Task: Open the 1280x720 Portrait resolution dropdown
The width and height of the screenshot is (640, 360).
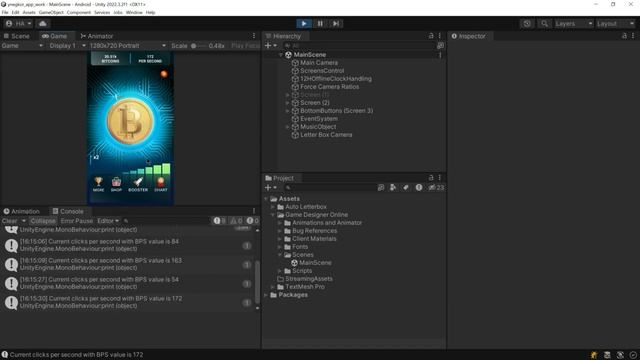Action: 127,46
